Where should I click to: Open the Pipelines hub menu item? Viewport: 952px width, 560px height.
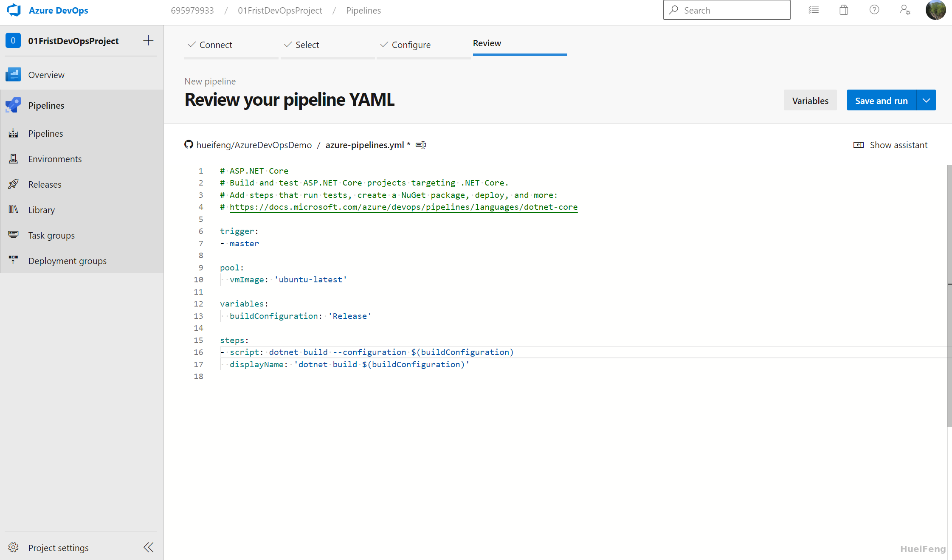coord(82,105)
